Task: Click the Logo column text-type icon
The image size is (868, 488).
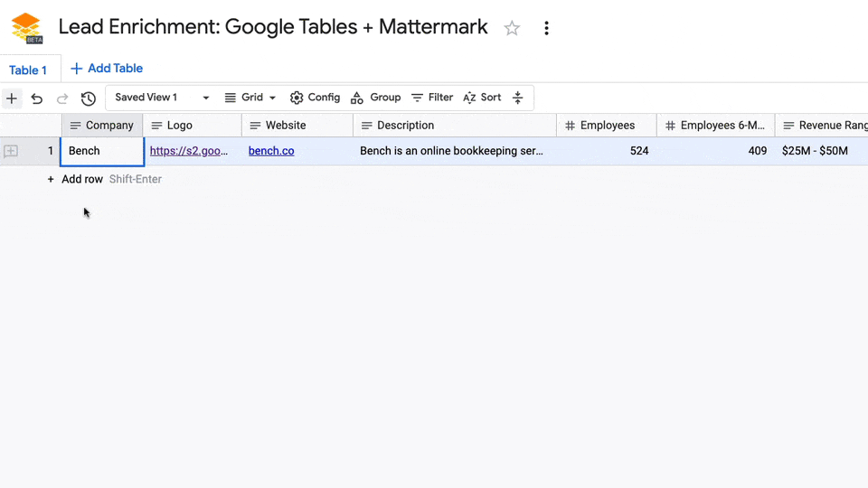Action: (156, 126)
